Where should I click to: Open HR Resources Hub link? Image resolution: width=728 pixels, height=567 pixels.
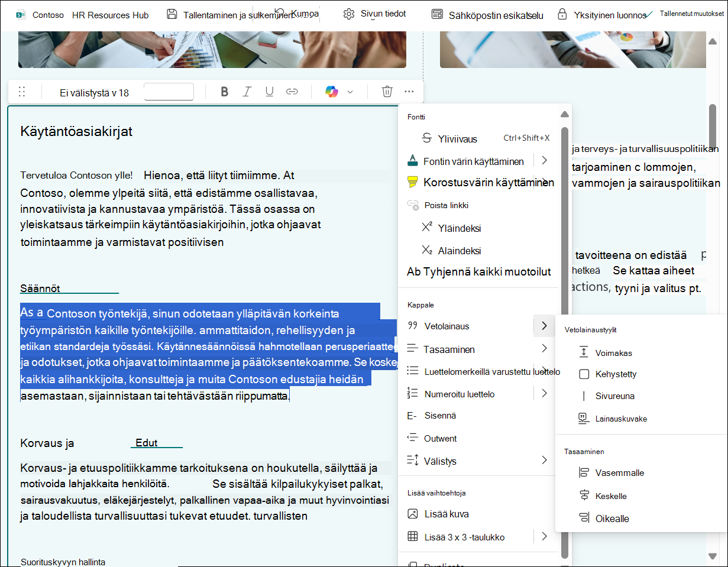(x=111, y=15)
